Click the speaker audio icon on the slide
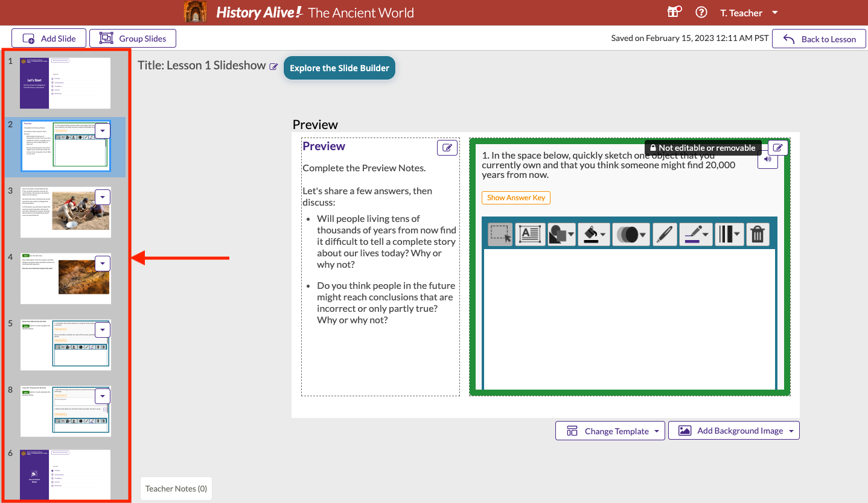Screen dimensions: 868x503 [x=767, y=160]
